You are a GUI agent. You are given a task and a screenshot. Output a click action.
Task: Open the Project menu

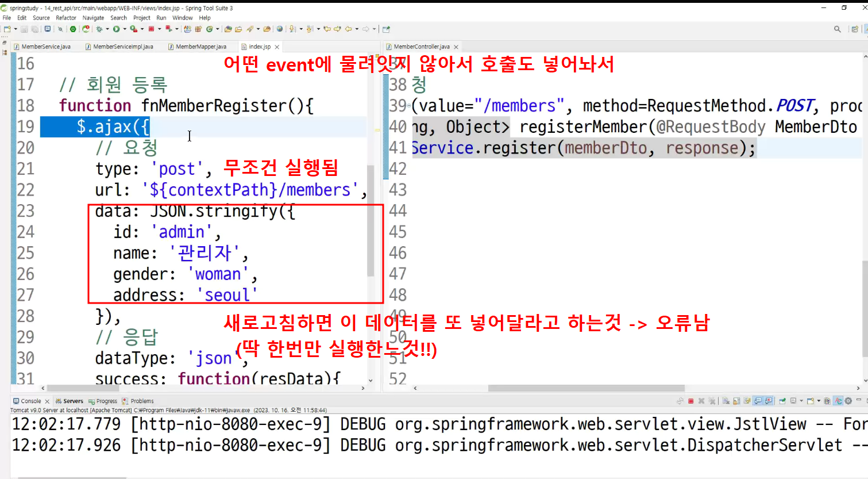141,18
